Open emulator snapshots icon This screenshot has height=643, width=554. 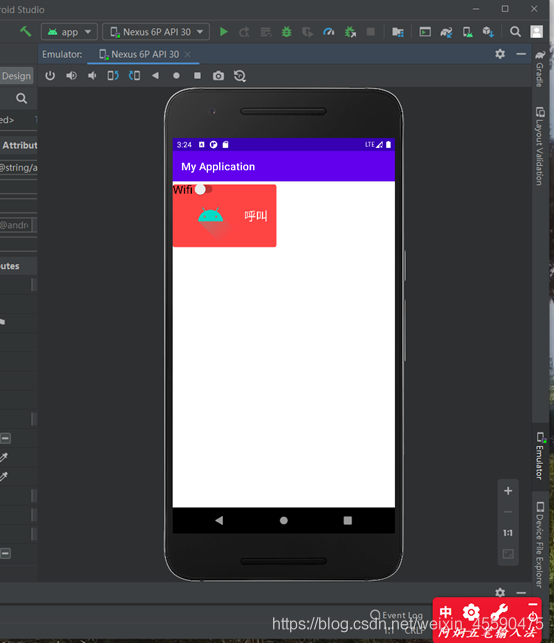pos(240,76)
